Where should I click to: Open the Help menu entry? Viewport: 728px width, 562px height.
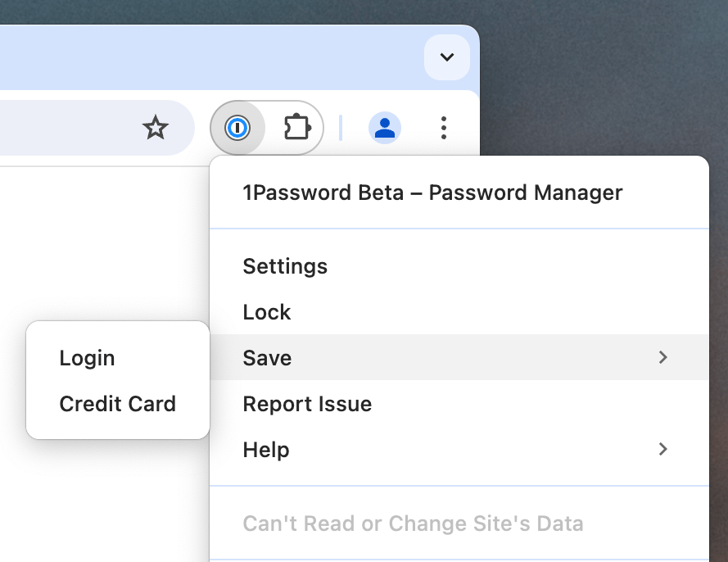[x=265, y=449]
